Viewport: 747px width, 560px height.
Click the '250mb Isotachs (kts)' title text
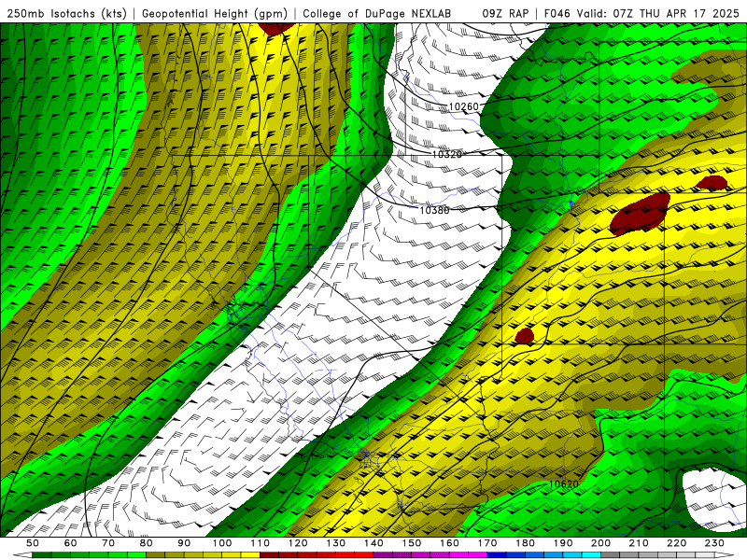(x=66, y=13)
